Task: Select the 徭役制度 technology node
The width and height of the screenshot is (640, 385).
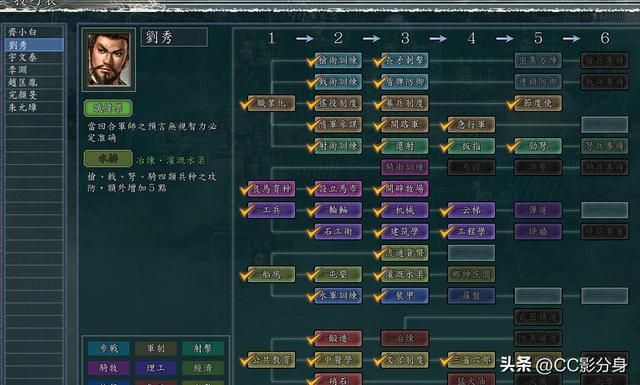Action: click(338, 103)
